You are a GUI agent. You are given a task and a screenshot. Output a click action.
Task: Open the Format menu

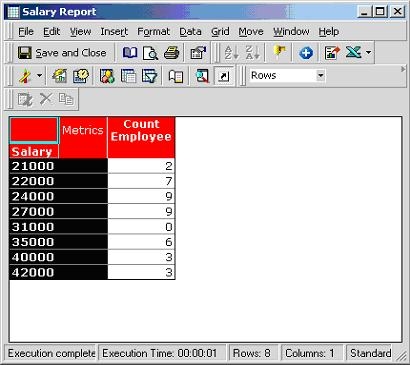pyautogui.click(x=153, y=32)
